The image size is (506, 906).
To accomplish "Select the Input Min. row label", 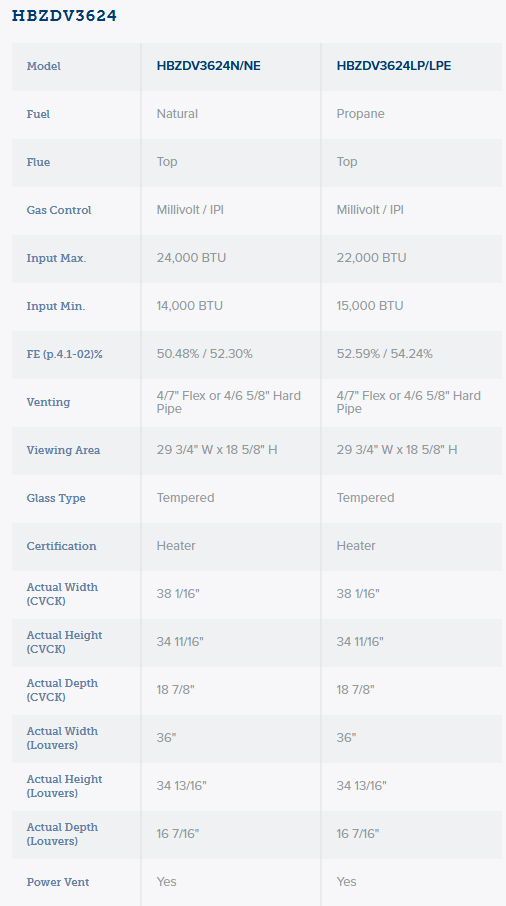I will pos(56,306).
